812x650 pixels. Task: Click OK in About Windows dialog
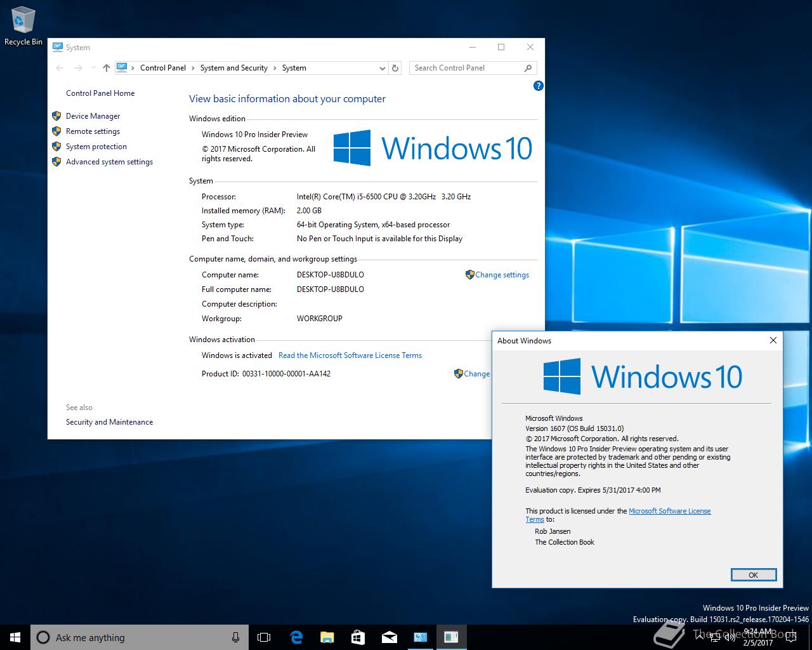(753, 575)
